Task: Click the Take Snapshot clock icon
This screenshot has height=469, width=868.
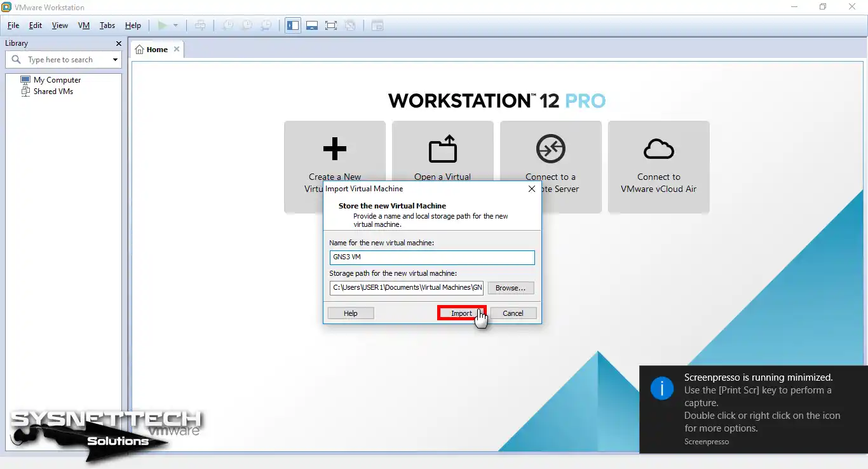Action: (x=227, y=25)
